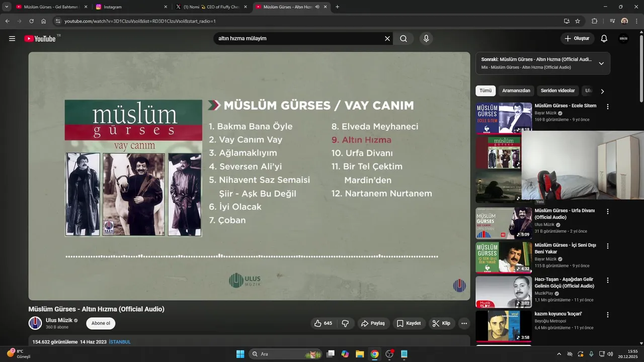Open the kazım koyuncu 'koçari' thumbnail
Screen dimensions: 644x362
(504, 326)
